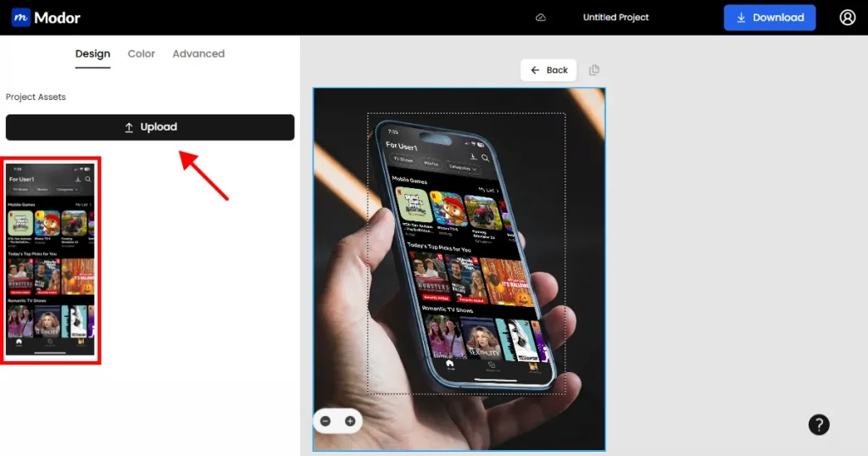Open the user profile account icon
The height and width of the screenshot is (456, 868).
point(847,17)
